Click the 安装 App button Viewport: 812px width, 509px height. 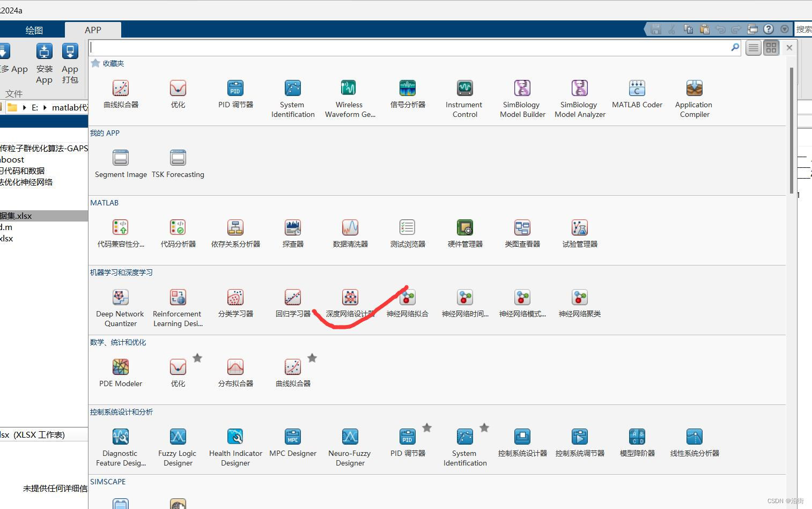tap(44, 64)
